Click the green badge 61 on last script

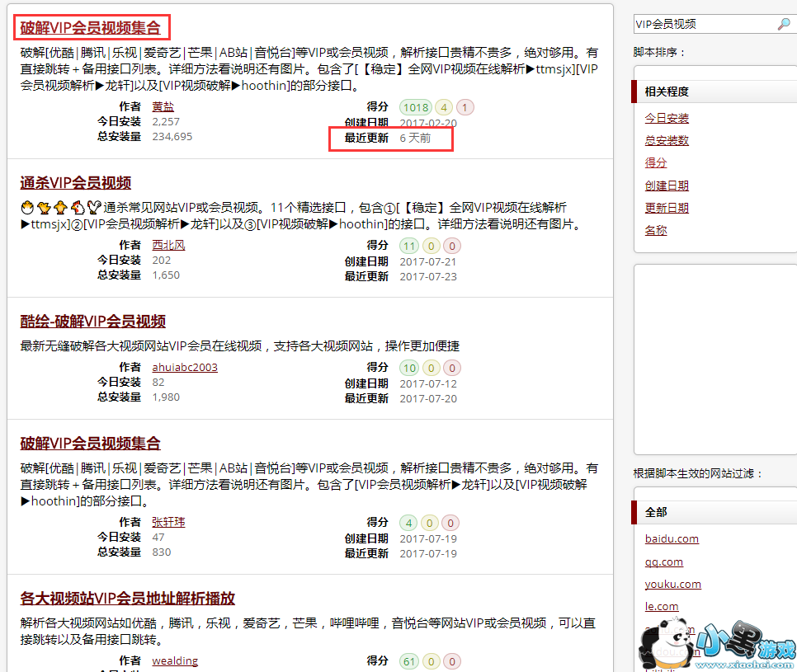408,660
